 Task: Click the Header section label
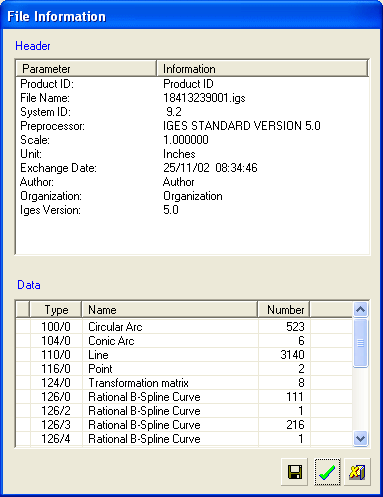tap(33, 46)
